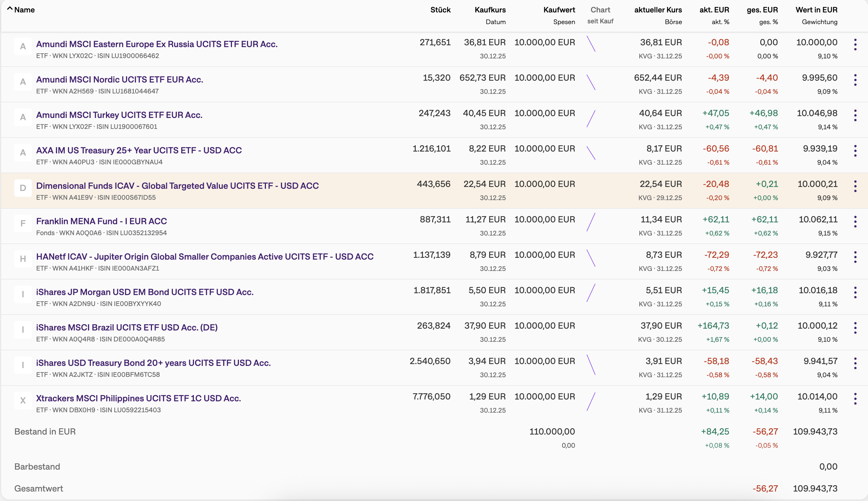
Task: Click the H letter avatar for HANetf ICAV
Action: (x=23, y=259)
